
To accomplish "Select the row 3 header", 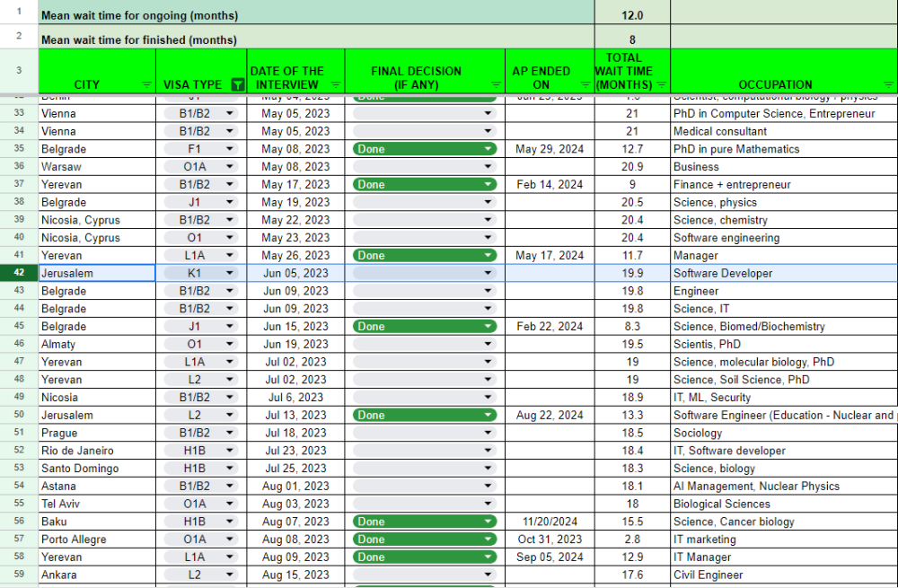I will coord(19,71).
